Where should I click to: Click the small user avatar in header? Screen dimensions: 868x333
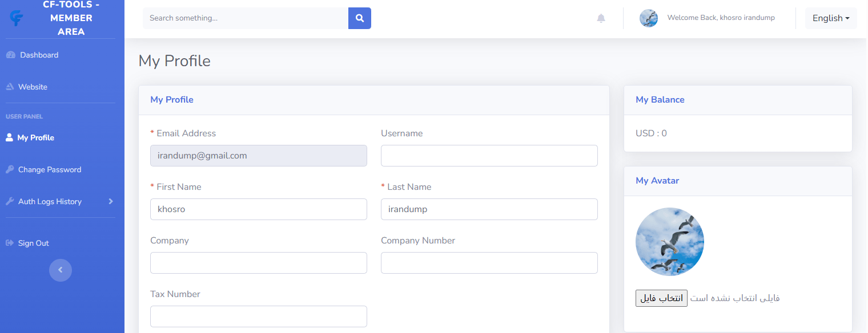click(x=649, y=18)
